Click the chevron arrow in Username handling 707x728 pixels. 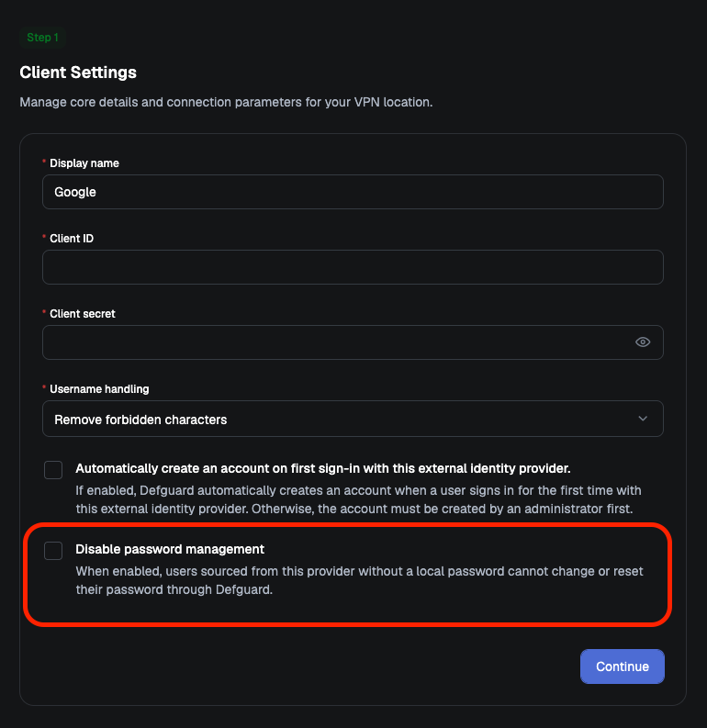point(643,419)
